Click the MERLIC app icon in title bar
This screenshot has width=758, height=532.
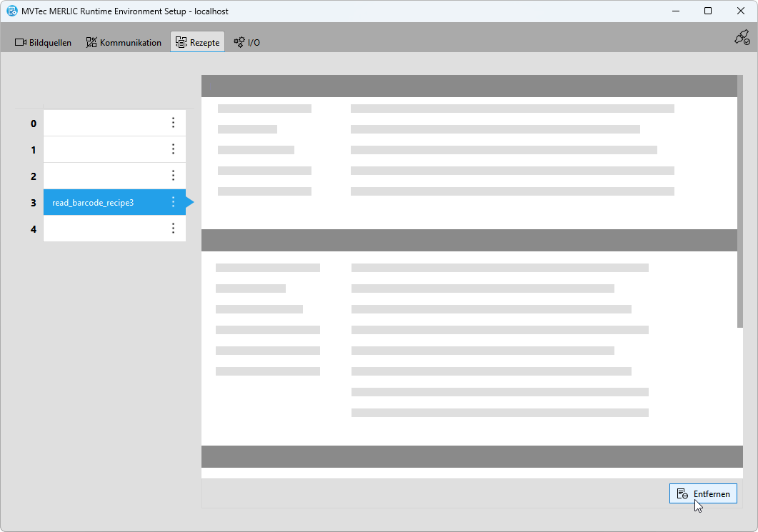click(11, 11)
